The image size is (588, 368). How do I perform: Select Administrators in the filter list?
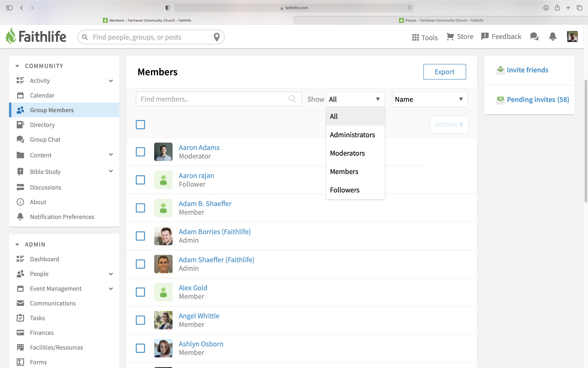(355, 135)
